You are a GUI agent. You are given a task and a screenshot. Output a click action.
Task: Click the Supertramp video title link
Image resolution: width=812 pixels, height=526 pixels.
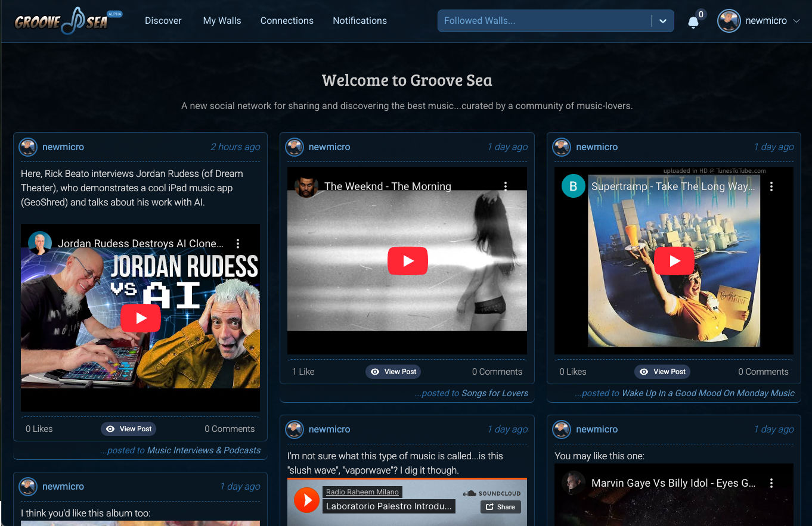pyautogui.click(x=673, y=186)
